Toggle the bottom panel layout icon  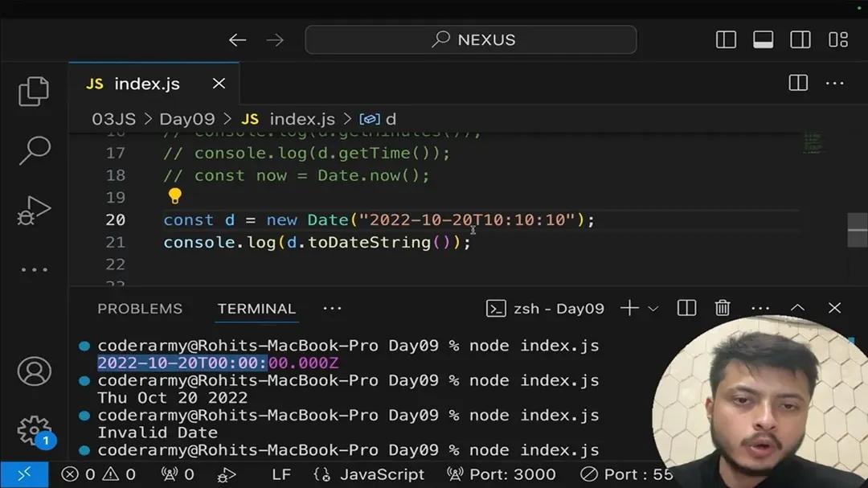(764, 40)
